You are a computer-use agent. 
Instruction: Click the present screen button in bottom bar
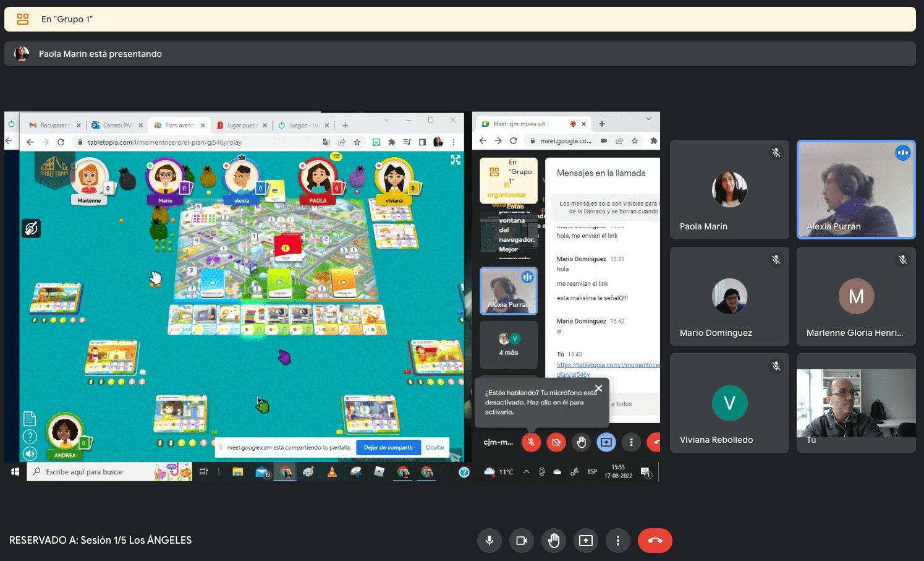click(585, 541)
